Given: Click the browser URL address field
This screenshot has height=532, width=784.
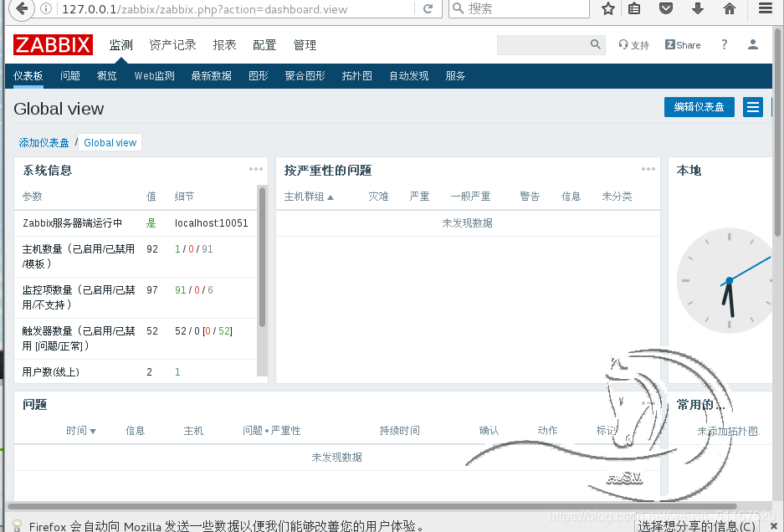Looking at the screenshot, I should pos(235,8).
